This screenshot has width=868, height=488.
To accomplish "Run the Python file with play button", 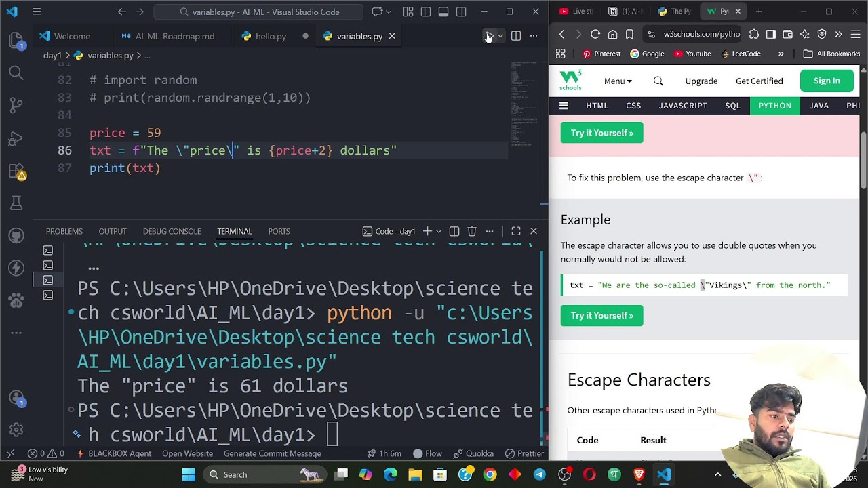I will pyautogui.click(x=489, y=36).
